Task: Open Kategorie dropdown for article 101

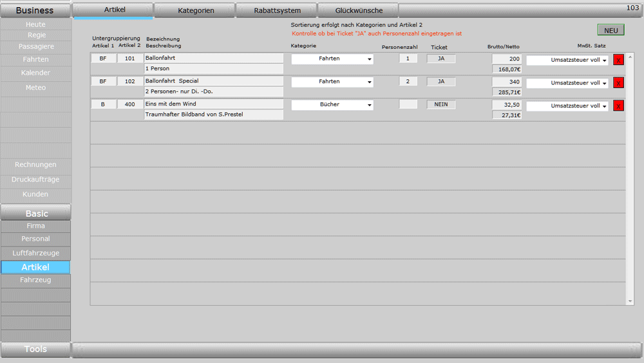Action: (x=332, y=59)
